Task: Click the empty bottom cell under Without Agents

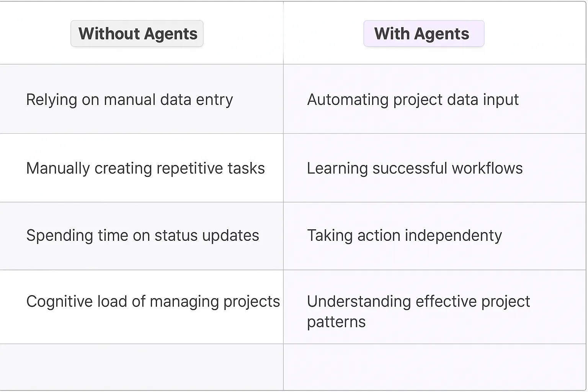Action: pos(142,367)
